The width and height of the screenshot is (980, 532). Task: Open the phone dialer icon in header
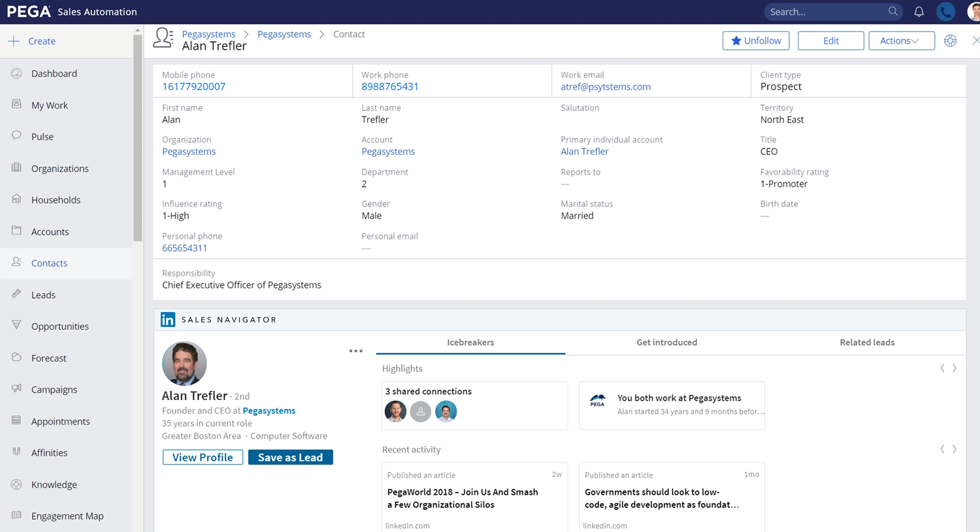coord(945,12)
